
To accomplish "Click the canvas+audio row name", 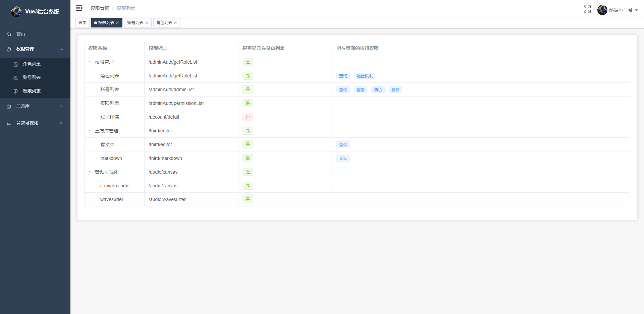I will [115, 186].
